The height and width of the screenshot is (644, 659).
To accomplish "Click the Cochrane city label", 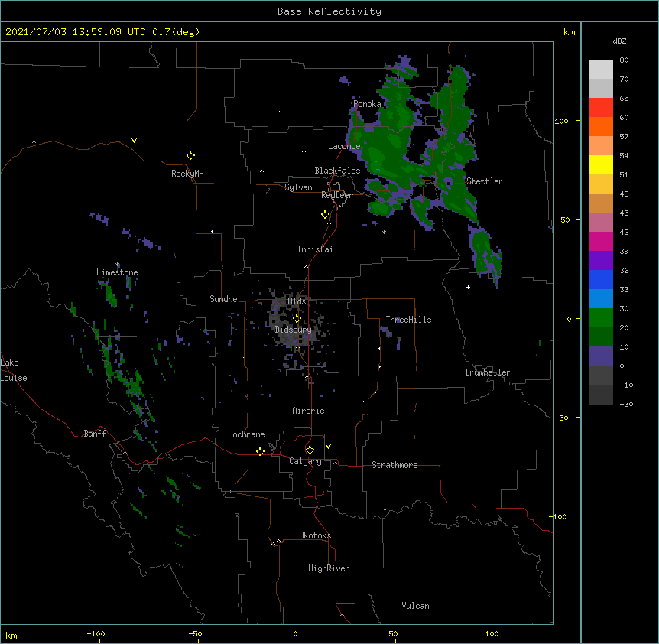I will [x=246, y=434].
